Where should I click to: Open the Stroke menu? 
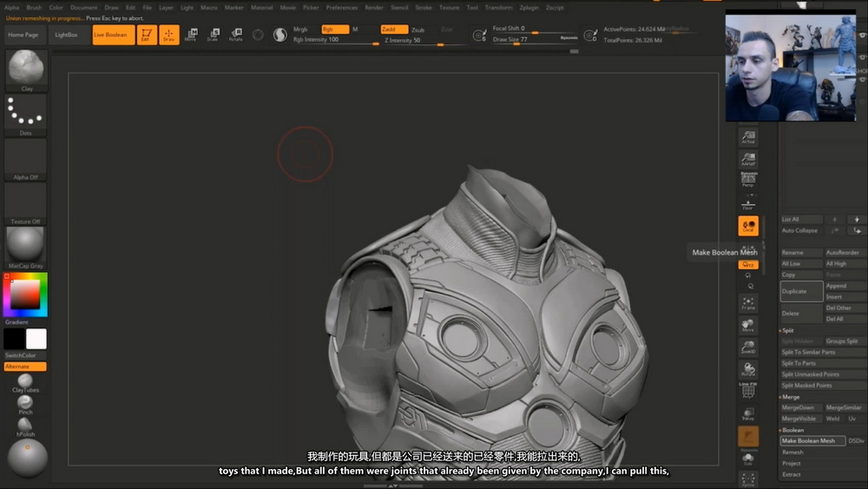[x=424, y=8]
